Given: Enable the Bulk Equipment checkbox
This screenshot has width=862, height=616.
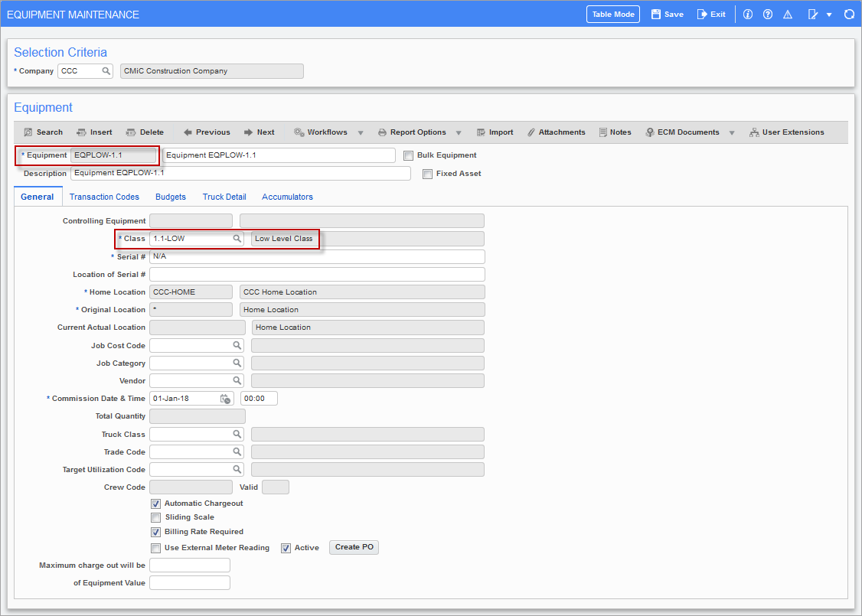Looking at the screenshot, I should pyautogui.click(x=409, y=155).
